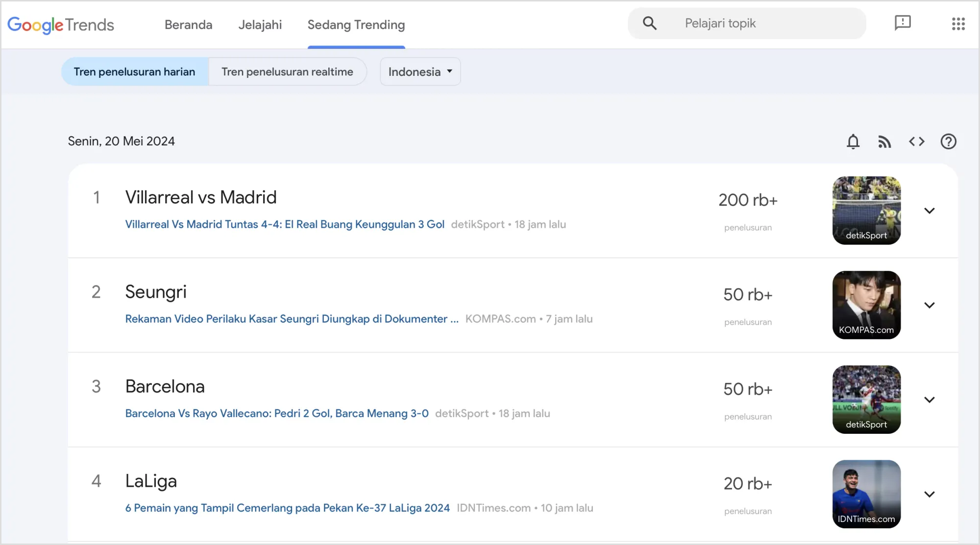Click the KOMPAS.com • 7 jam lalu source text
Viewport: 980px width, 545px height.
point(529,319)
